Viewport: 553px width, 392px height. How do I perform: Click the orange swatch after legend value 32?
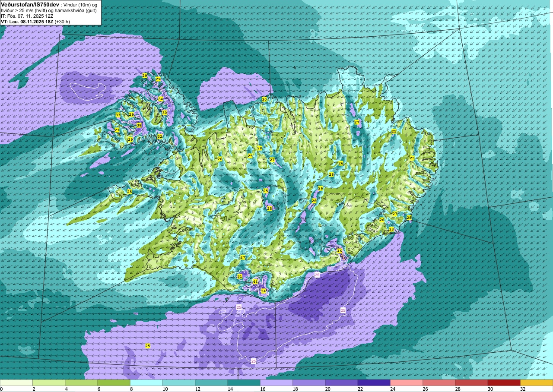[x=537, y=383]
